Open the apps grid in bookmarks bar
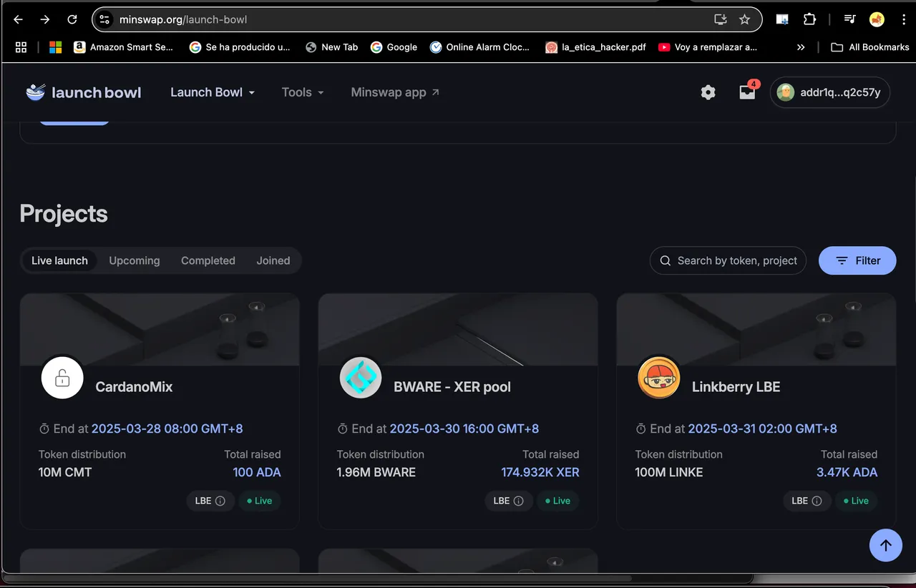916x588 pixels. click(21, 47)
